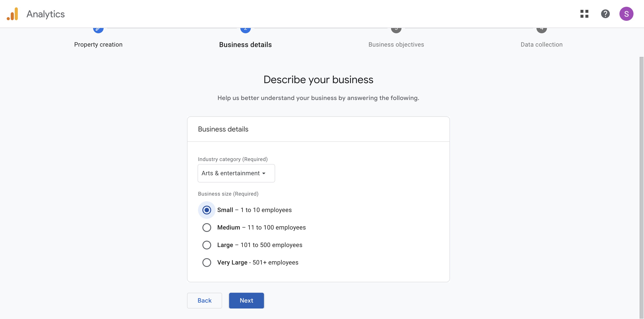Image resolution: width=644 pixels, height=319 pixels.
Task: Open the purple account avatar
Action: (x=626, y=14)
